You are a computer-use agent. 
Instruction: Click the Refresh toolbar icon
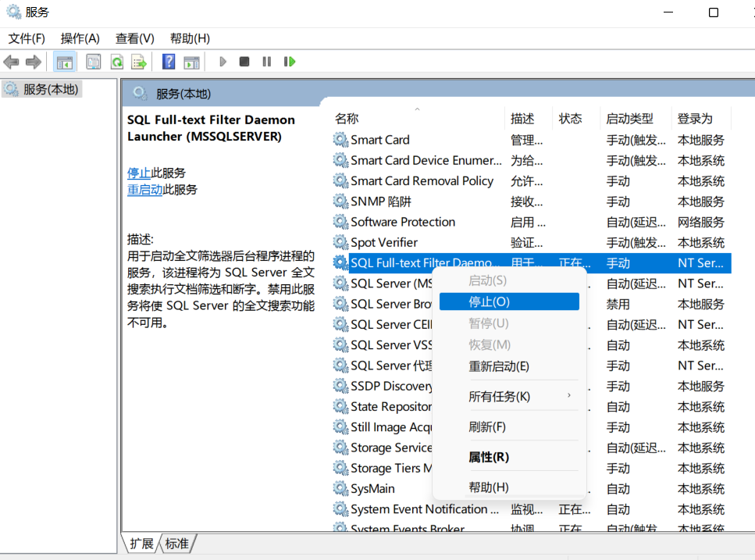pyautogui.click(x=116, y=62)
